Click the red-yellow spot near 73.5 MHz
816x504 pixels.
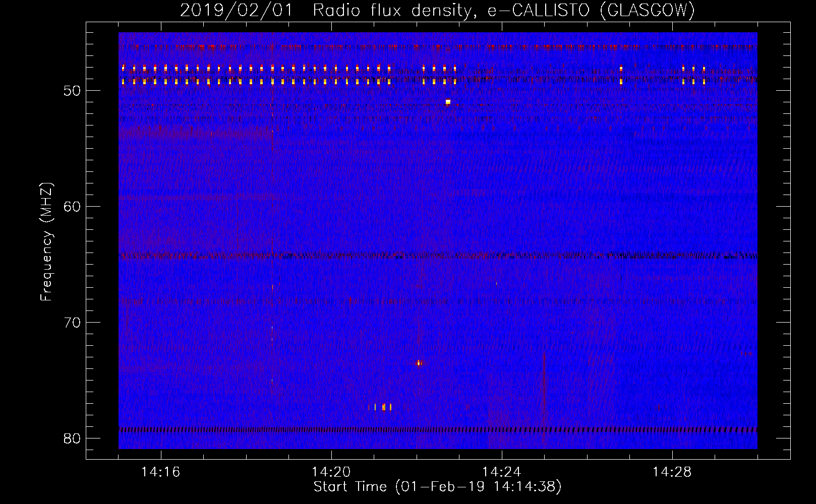pos(419,362)
